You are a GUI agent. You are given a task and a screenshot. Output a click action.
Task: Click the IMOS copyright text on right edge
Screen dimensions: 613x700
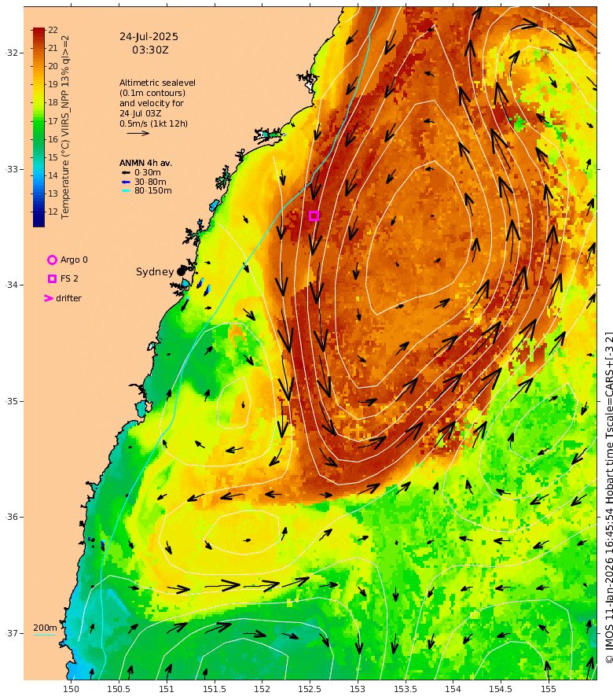pyautogui.click(x=608, y=498)
